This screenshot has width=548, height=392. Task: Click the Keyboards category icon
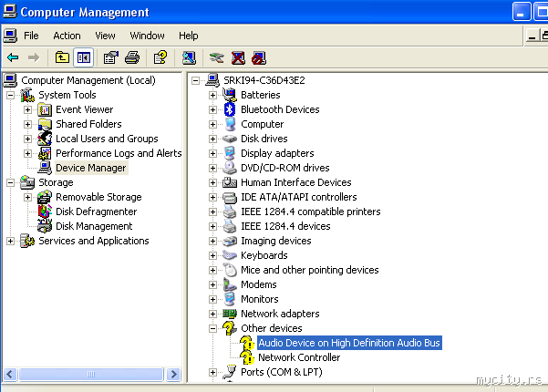pyautogui.click(x=230, y=255)
